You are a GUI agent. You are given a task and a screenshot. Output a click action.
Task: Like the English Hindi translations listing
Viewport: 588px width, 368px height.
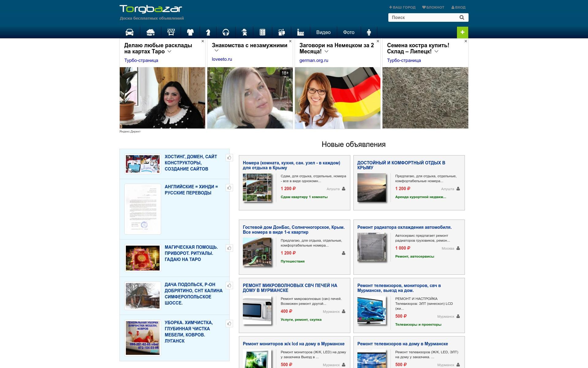[229, 188]
